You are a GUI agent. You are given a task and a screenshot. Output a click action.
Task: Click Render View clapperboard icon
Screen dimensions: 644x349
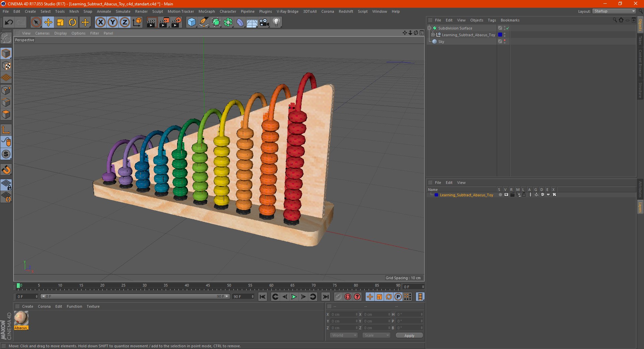(152, 22)
